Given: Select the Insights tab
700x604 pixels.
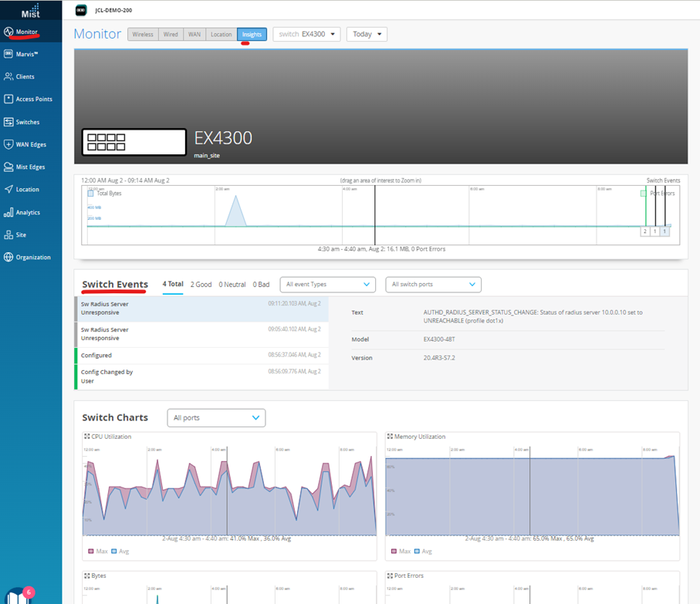Looking at the screenshot, I should point(251,34).
